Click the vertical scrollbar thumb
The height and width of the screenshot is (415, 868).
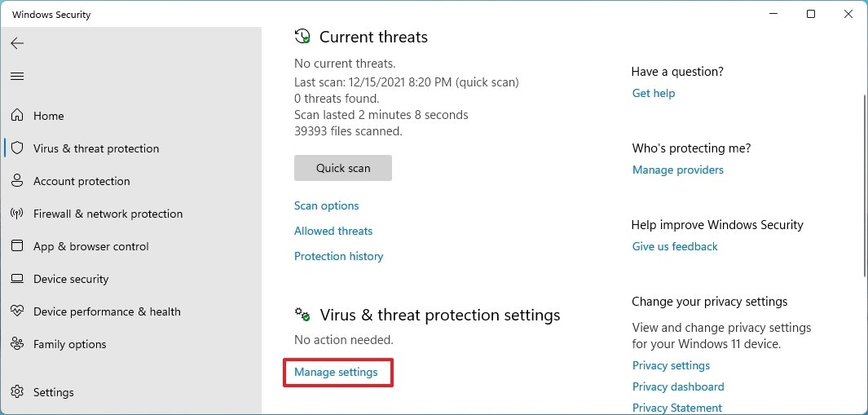pyautogui.click(x=866, y=186)
